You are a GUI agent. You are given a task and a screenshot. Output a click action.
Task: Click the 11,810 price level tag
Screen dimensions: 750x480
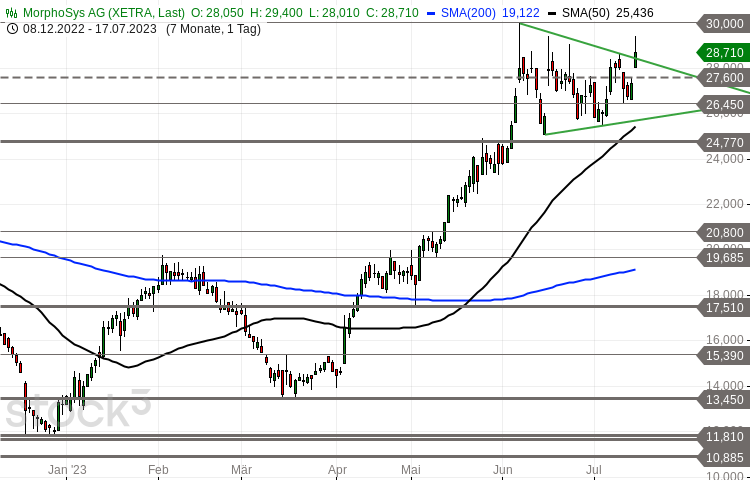pyautogui.click(x=724, y=436)
